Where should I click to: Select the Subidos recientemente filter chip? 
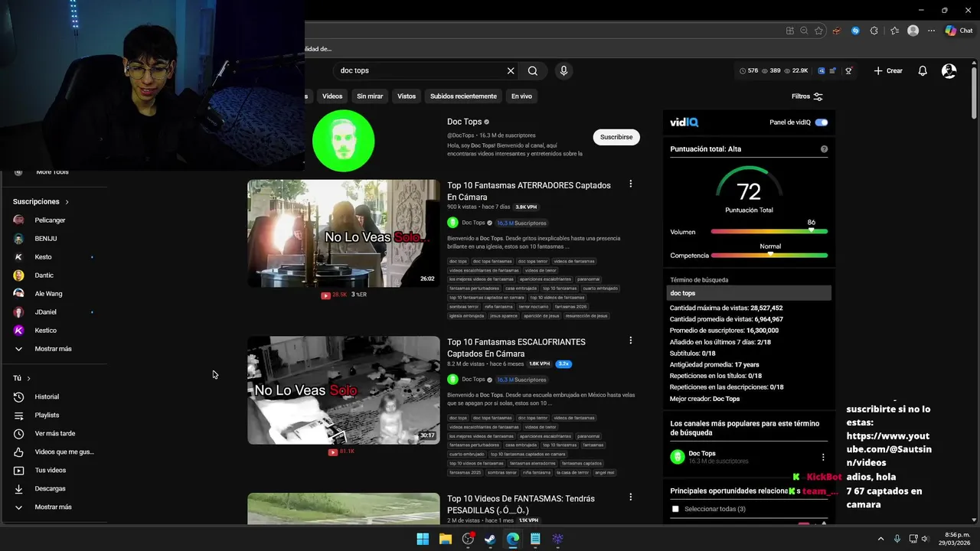click(x=463, y=96)
